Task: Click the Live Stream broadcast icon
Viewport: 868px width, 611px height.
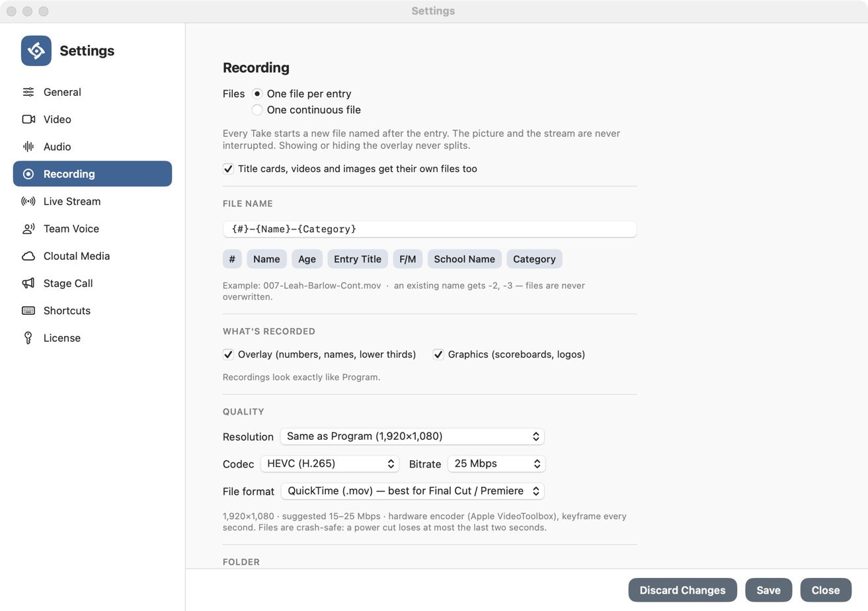Action: click(28, 201)
